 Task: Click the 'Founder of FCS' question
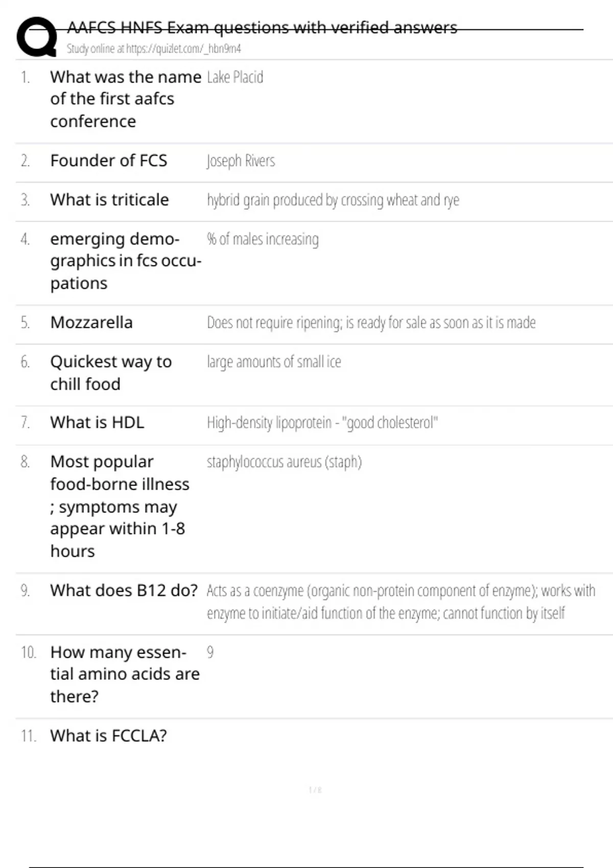(x=108, y=161)
